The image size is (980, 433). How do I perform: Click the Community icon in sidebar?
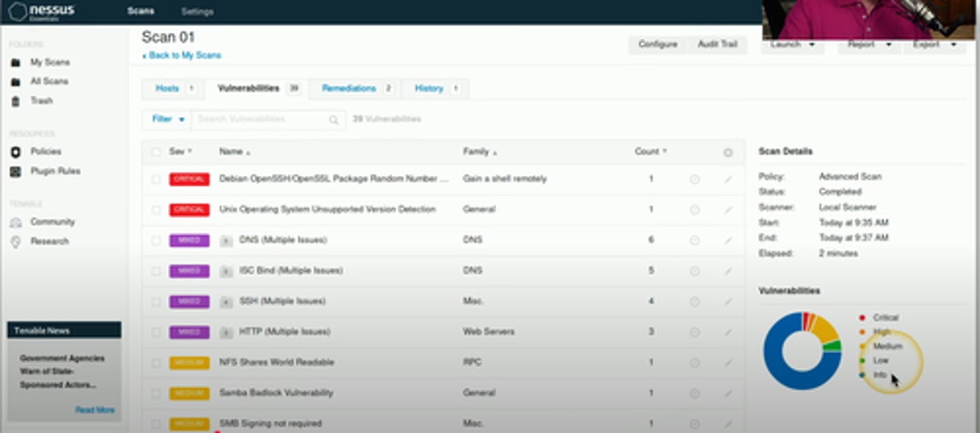[x=16, y=222]
